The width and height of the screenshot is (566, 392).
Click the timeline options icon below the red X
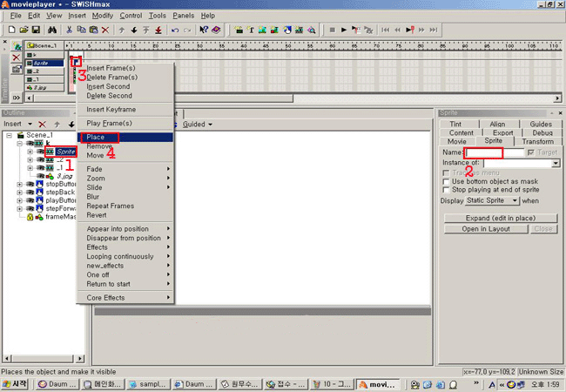17,69
